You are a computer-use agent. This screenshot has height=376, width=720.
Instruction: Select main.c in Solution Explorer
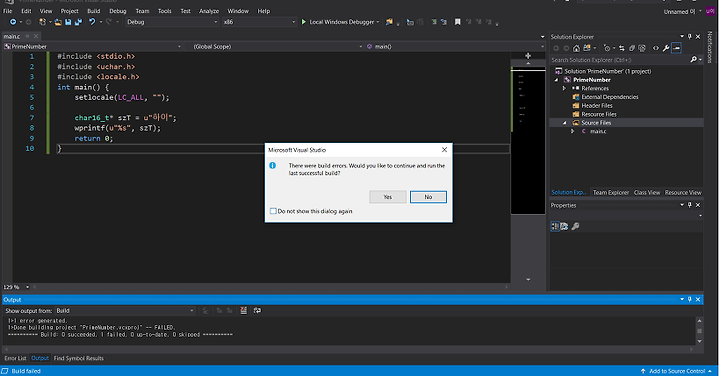coord(598,131)
